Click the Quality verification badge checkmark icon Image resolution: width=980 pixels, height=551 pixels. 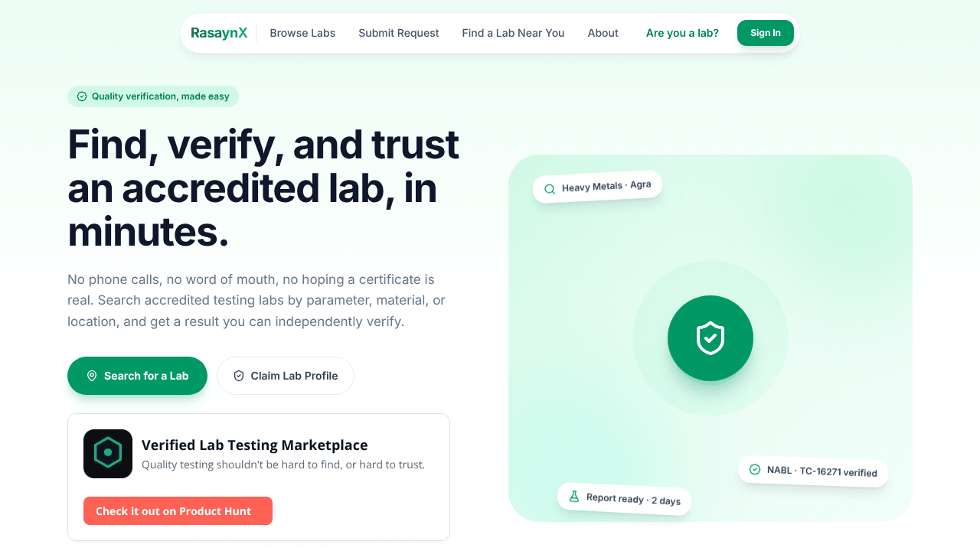pyautogui.click(x=82, y=96)
